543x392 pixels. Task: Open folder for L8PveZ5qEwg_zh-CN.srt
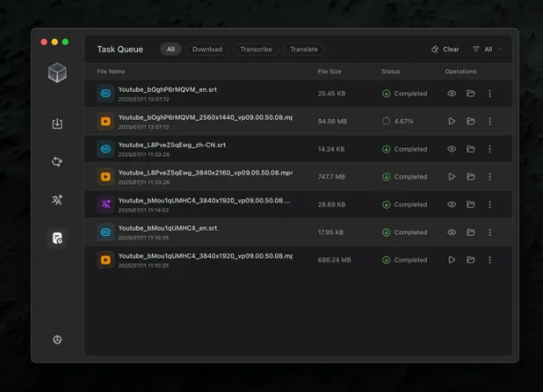[471, 149]
